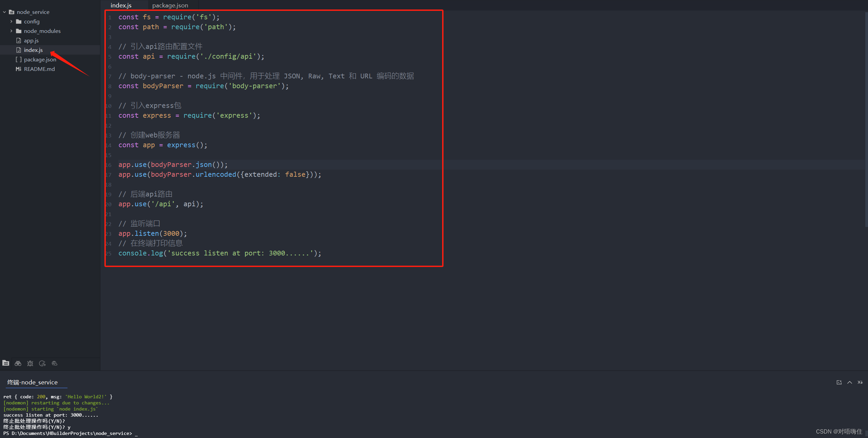The image size is (868, 438).
Task: Select the 终端-node_service terminal tab
Action: coord(33,382)
